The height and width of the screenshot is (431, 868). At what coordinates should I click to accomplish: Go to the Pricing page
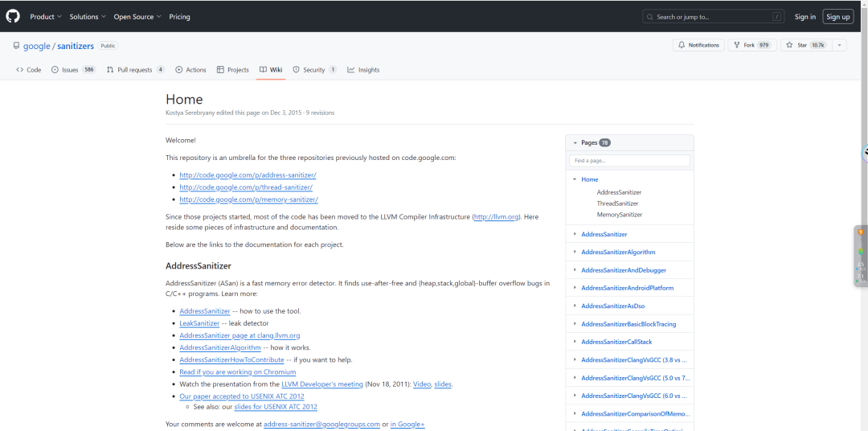(x=179, y=17)
